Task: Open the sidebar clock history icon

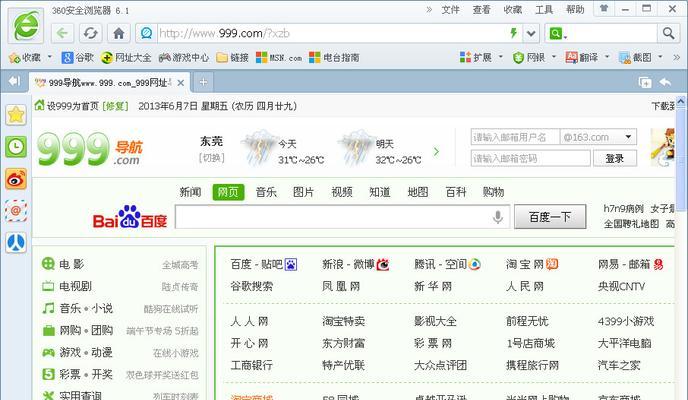Action: click(16, 147)
